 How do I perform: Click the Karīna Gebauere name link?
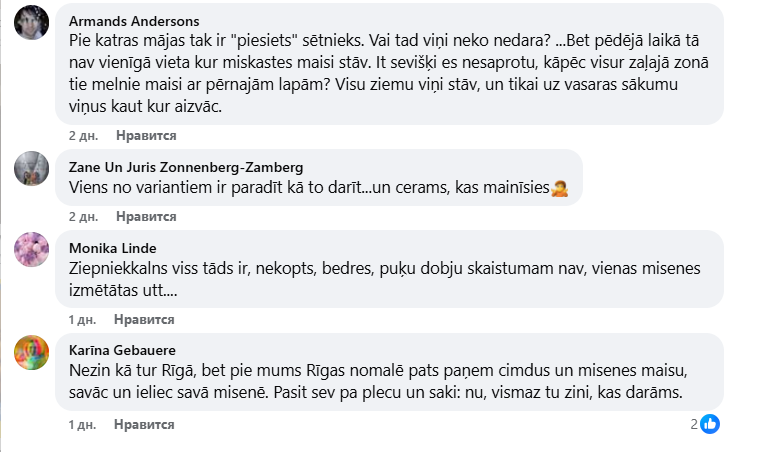pos(125,351)
